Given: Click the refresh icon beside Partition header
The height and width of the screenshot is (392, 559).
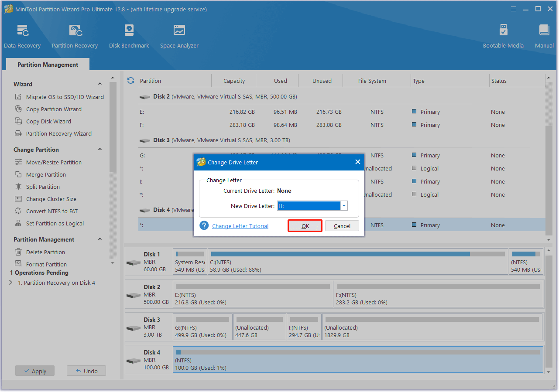Looking at the screenshot, I should tap(130, 81).
